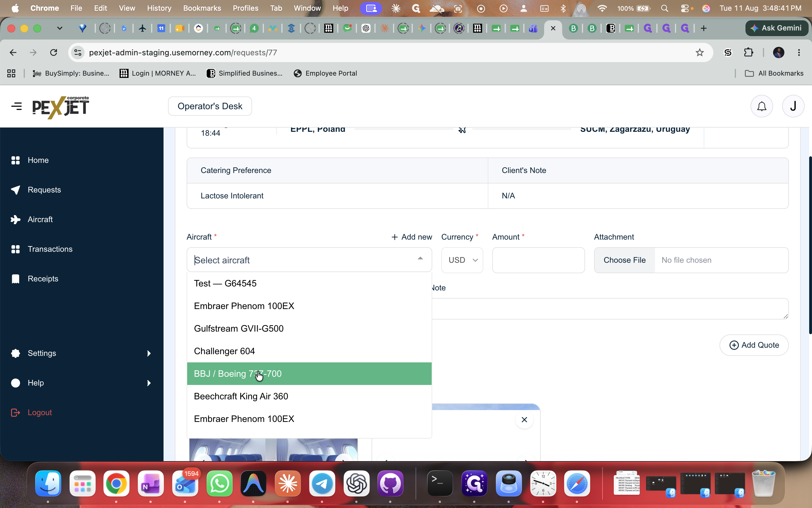The height and width of the screenshot is (508, 812).
Task: Select Beechcraft King Air 360 option
Action: click(x=309, y=396)
